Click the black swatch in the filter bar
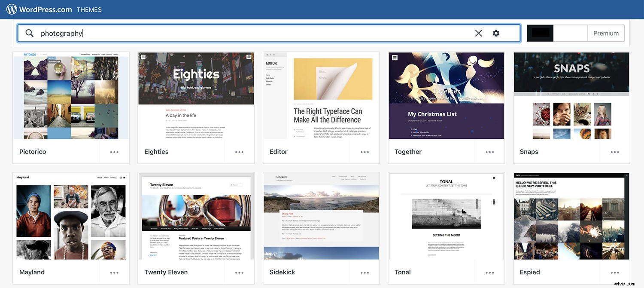This screenshot has width=644, height=288. coord(540,33)
